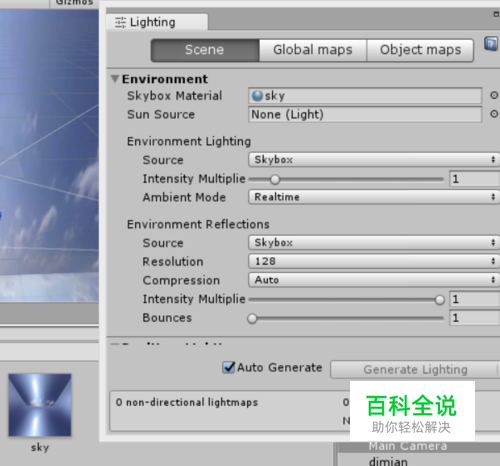Image resolution: width=500 pixels, height=466 pixels.
Task: Select the sky asset thumbnail
Action: [40, 405]
